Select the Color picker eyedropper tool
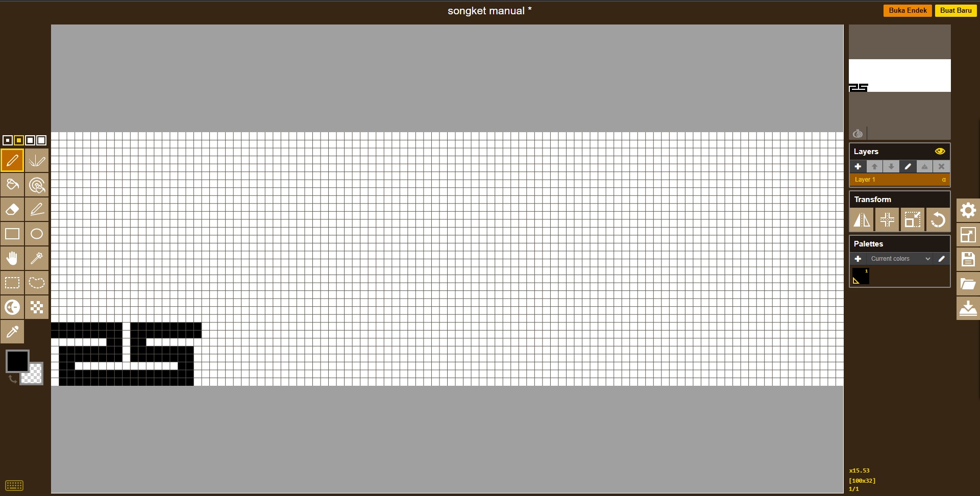Viewport: 980px width, 496px height. 12,332
